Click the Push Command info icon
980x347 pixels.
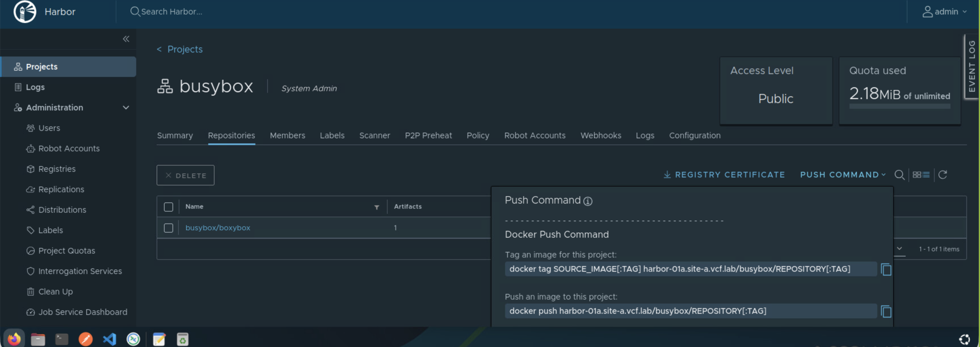(588, 201)
